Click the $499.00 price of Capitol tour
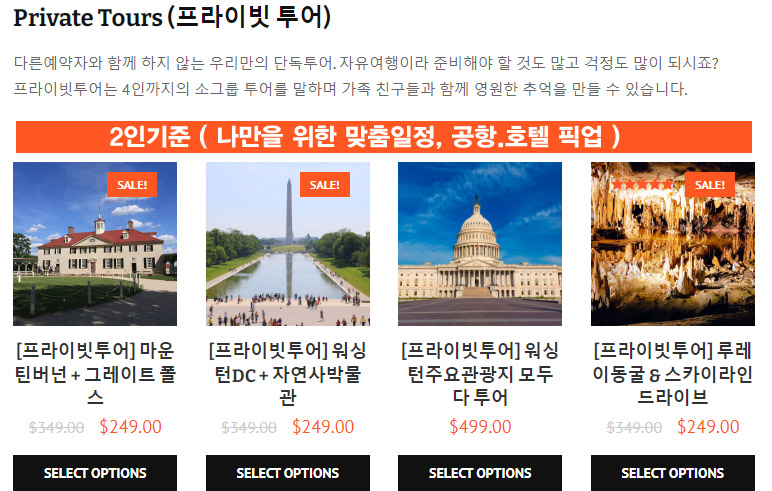 click(x=480, y=426)
